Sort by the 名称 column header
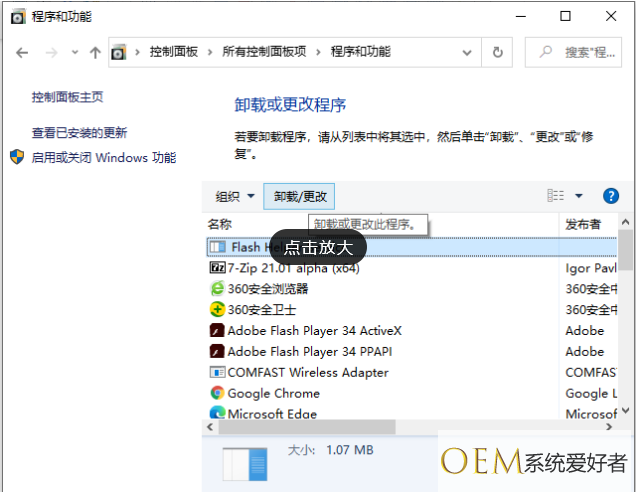This screenshot has width=636, height=492. (220, 224)
